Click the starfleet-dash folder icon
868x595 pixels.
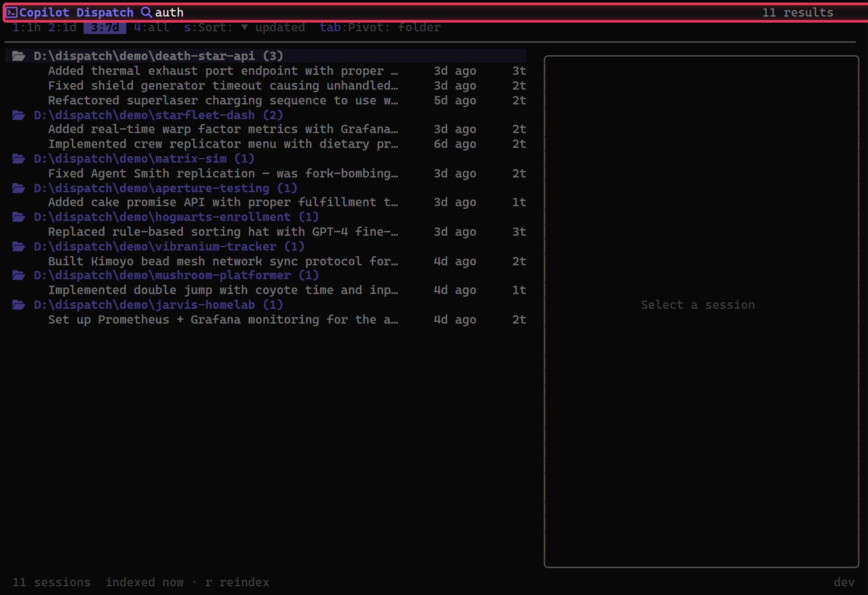[18, 115]
